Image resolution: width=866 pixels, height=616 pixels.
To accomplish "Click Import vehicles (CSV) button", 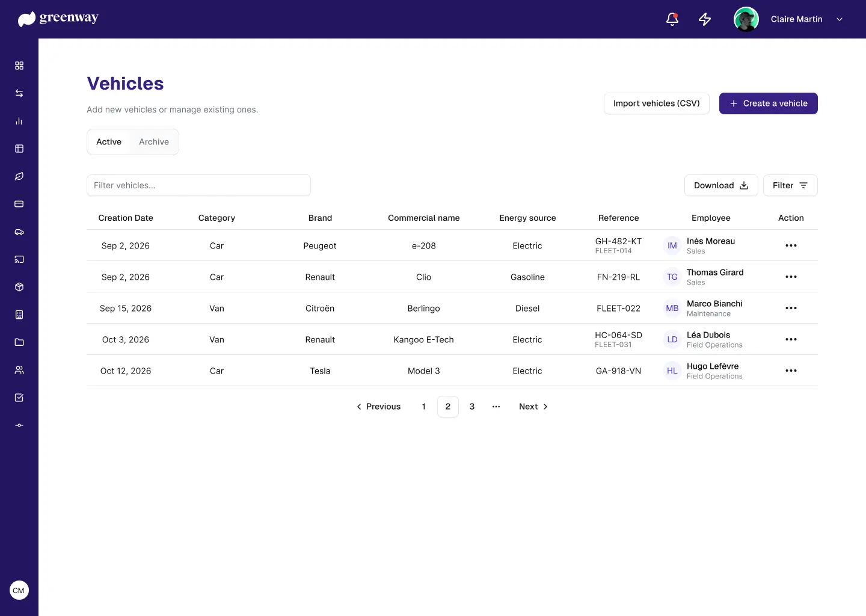I will click(657, 103).
